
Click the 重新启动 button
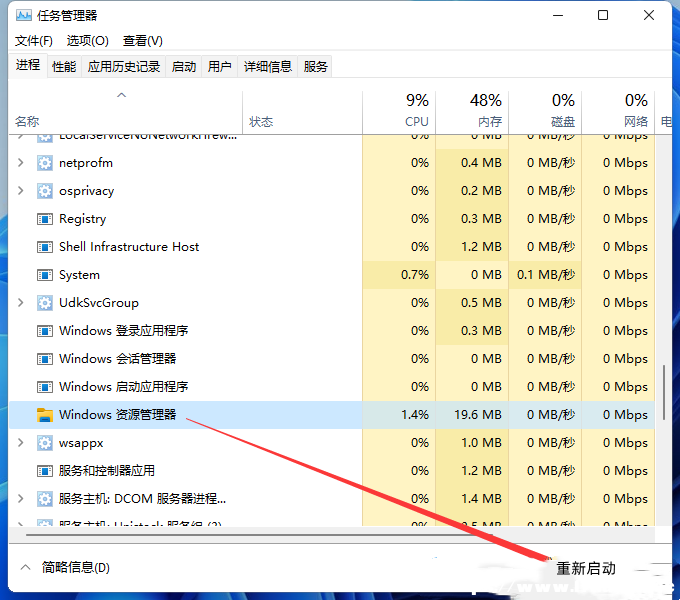pyautogui.click(x=586, y=568)
